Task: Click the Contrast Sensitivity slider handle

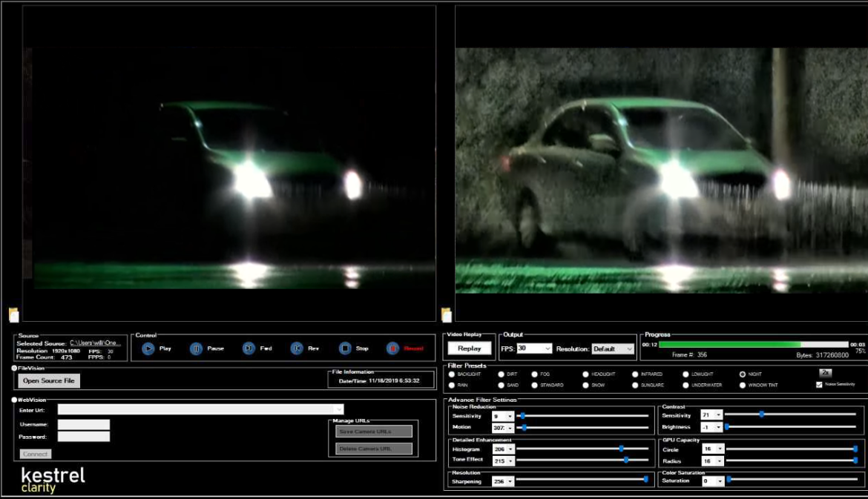Action: [x=762, y=414]
